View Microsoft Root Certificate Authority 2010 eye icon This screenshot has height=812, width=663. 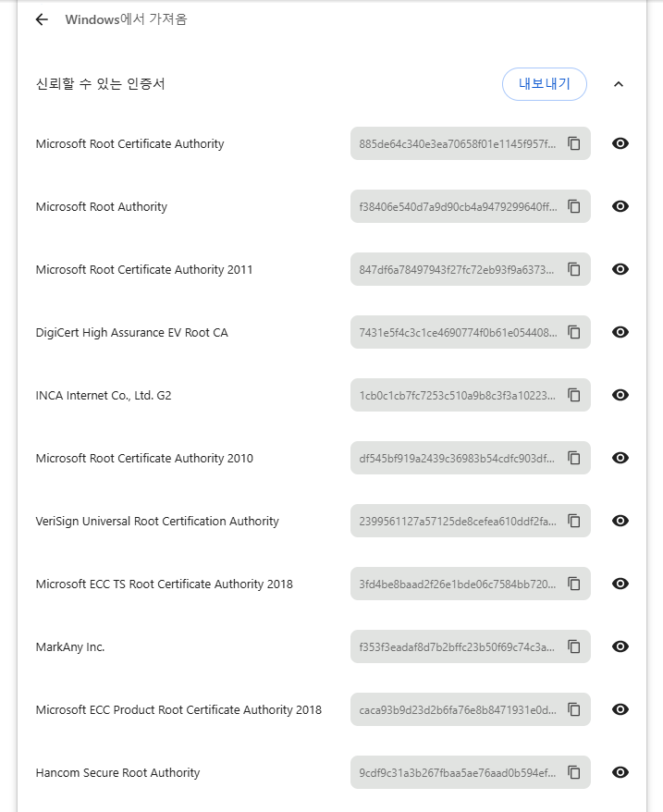[x=620, y=458]
